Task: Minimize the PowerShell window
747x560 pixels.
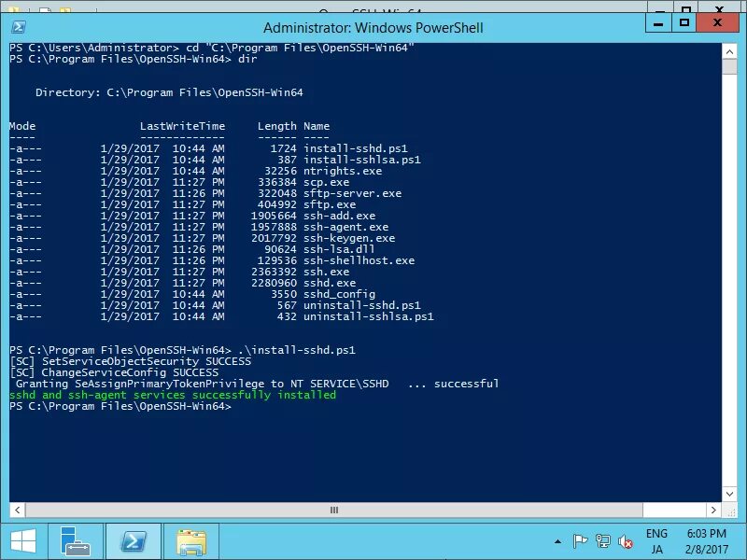Action: pos(659,22)
